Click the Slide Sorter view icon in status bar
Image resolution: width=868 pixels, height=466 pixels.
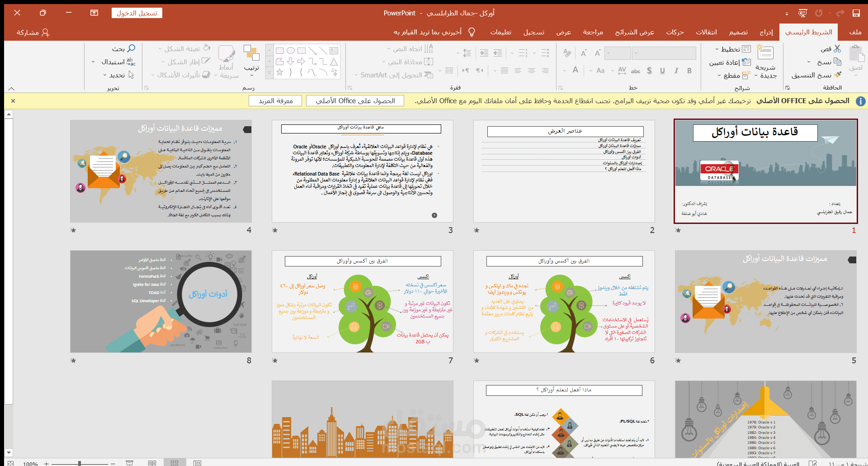(x=175, y=463)
